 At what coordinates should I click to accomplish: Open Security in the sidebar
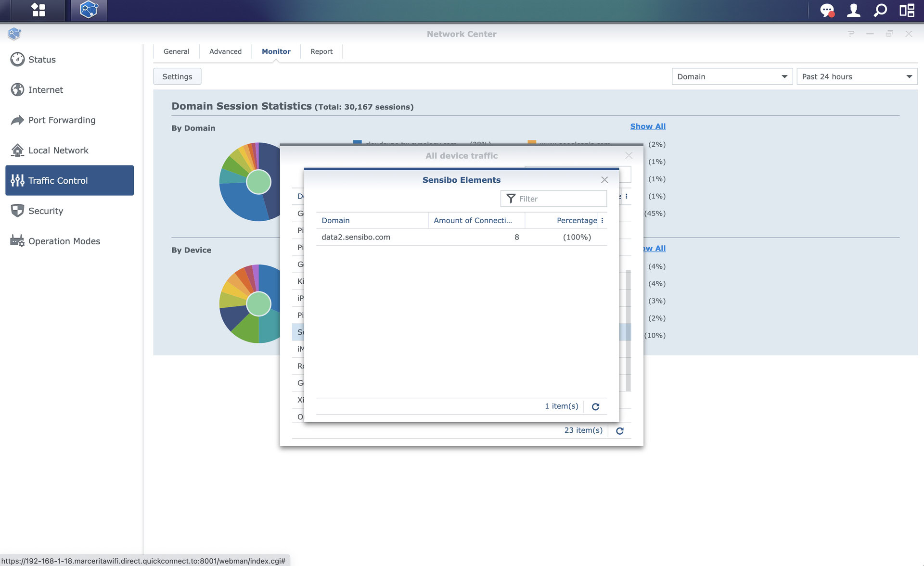coord(69,211)
